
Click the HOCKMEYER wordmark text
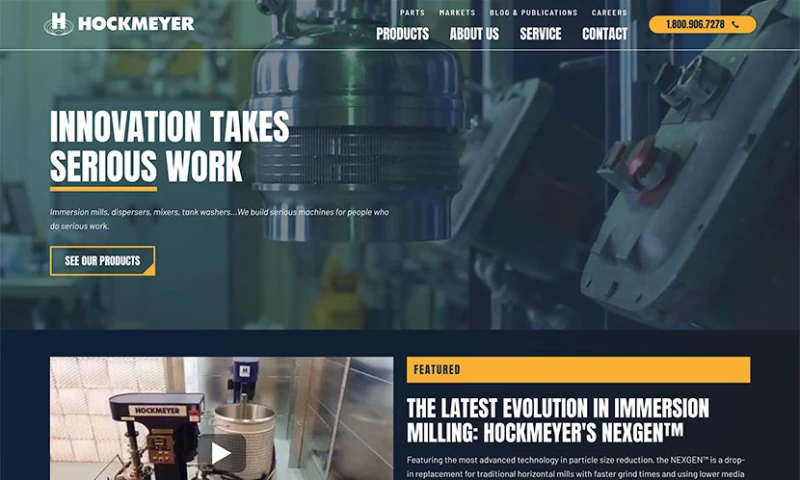[x=136, y=24]
